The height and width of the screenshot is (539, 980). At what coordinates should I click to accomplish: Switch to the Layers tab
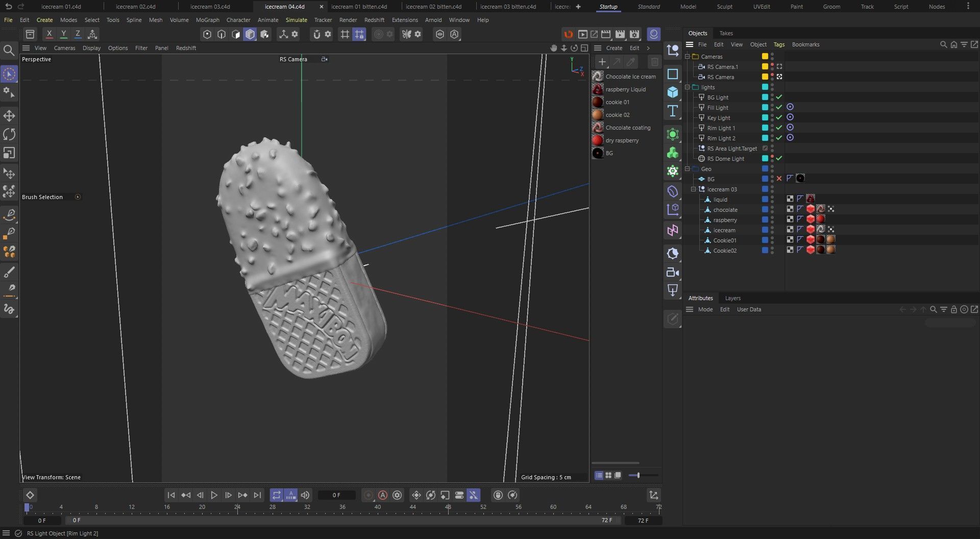pyautogui.click(x=732, y=298)
